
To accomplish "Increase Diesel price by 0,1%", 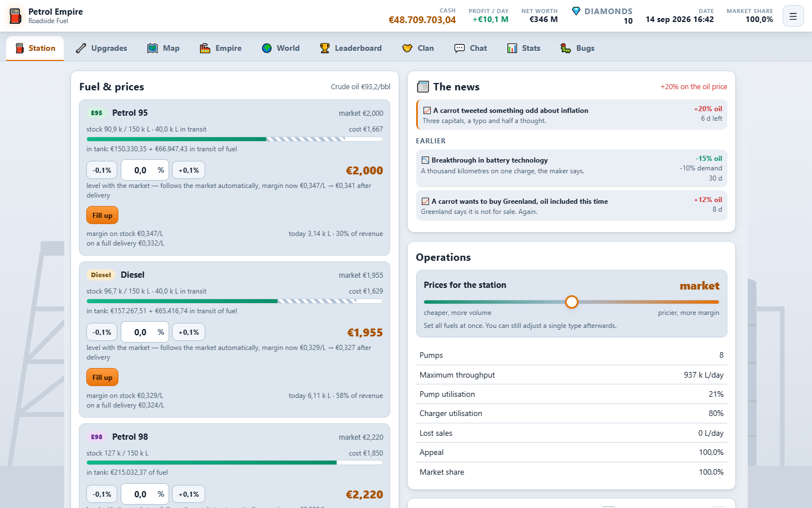I will point(188,332).
